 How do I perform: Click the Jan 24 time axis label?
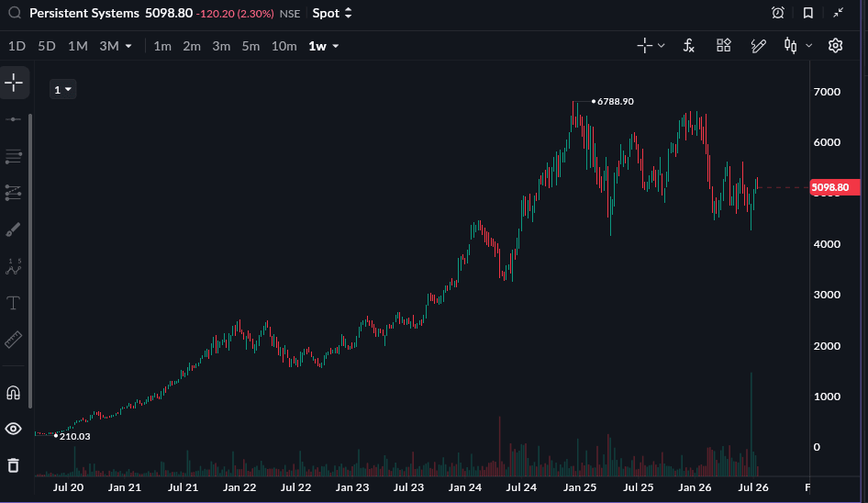(x=464, y=487)
